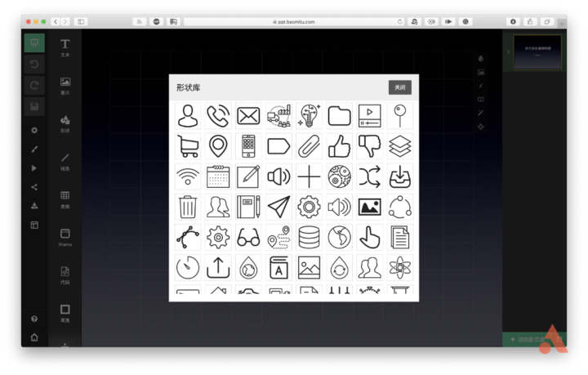Screen dimensions: 588x375
Task: Insert a table from left panel
Action: pos(65,199)
